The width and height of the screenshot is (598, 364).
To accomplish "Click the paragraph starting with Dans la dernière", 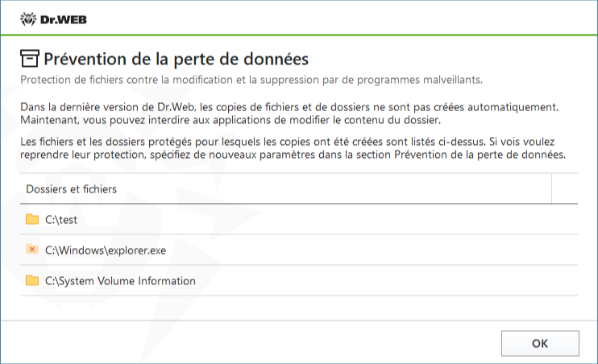I will coord(289,114).
